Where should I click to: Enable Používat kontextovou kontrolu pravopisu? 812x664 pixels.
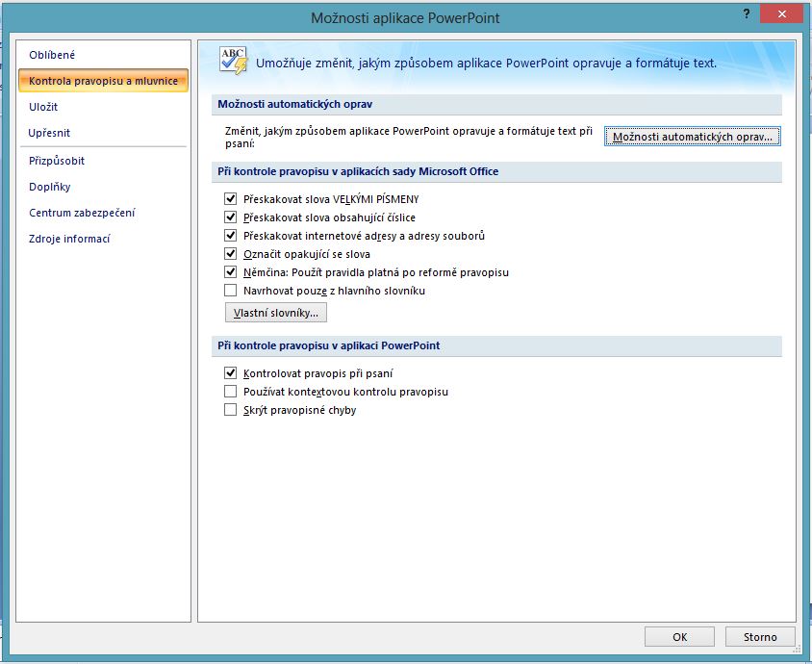pos(231,391)
